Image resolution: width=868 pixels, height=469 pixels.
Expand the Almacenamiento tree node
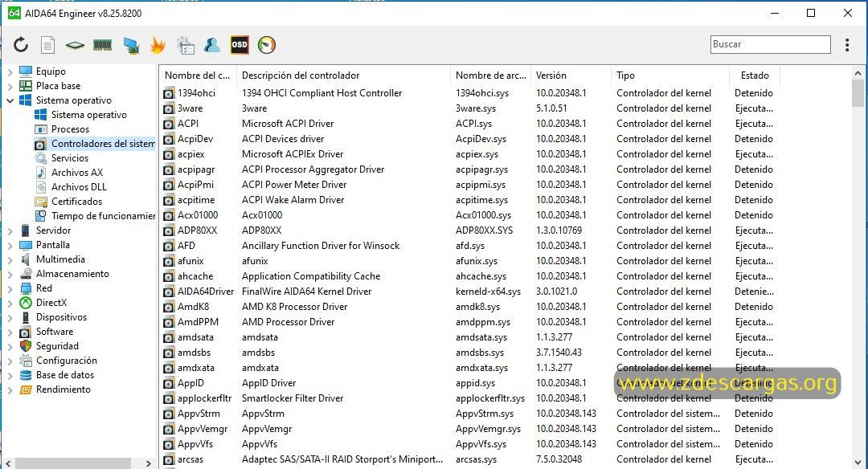10,274
